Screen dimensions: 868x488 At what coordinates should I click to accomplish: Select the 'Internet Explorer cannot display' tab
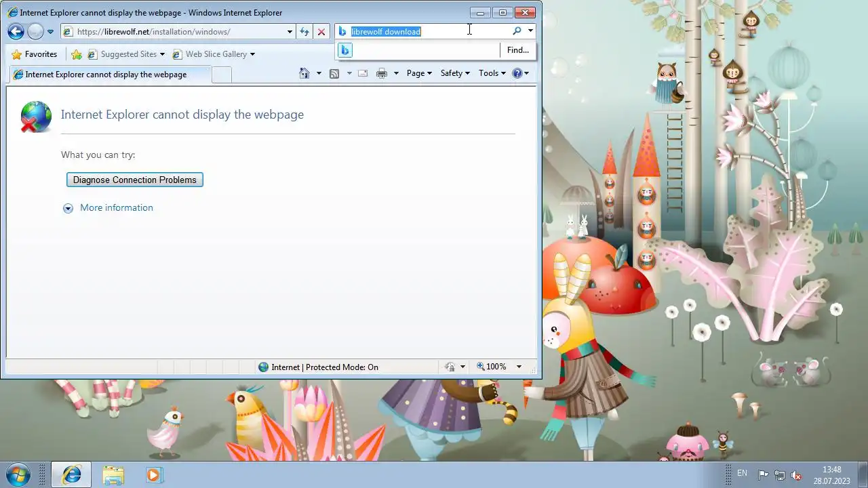[x=108, y=75]
